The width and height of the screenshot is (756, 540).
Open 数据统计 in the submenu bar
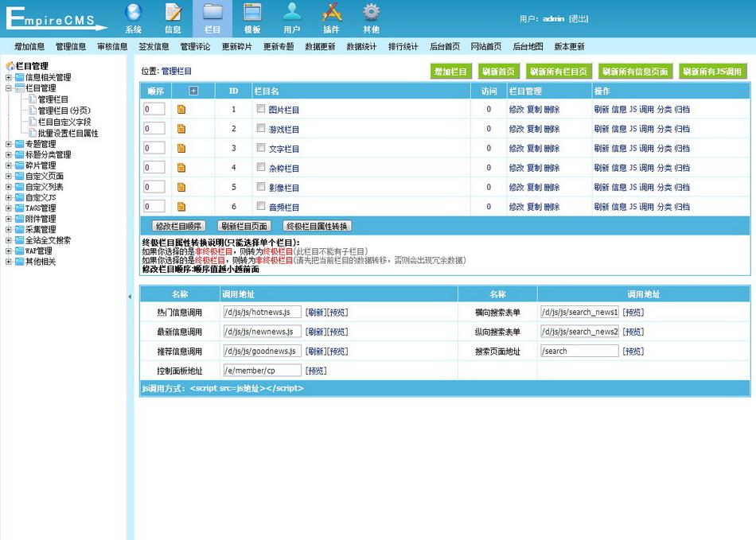point(361,47)
